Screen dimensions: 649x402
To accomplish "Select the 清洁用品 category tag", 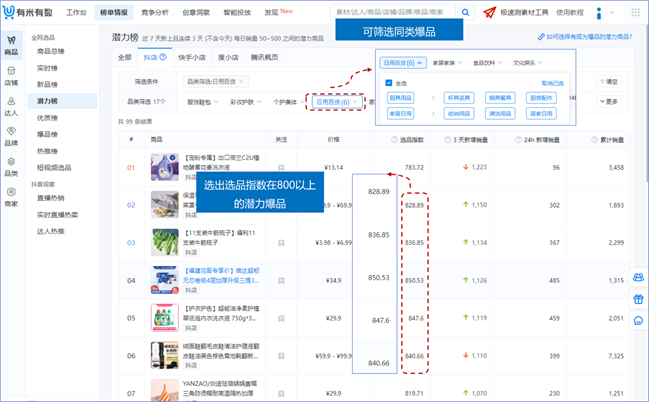I will pos(500,113).
